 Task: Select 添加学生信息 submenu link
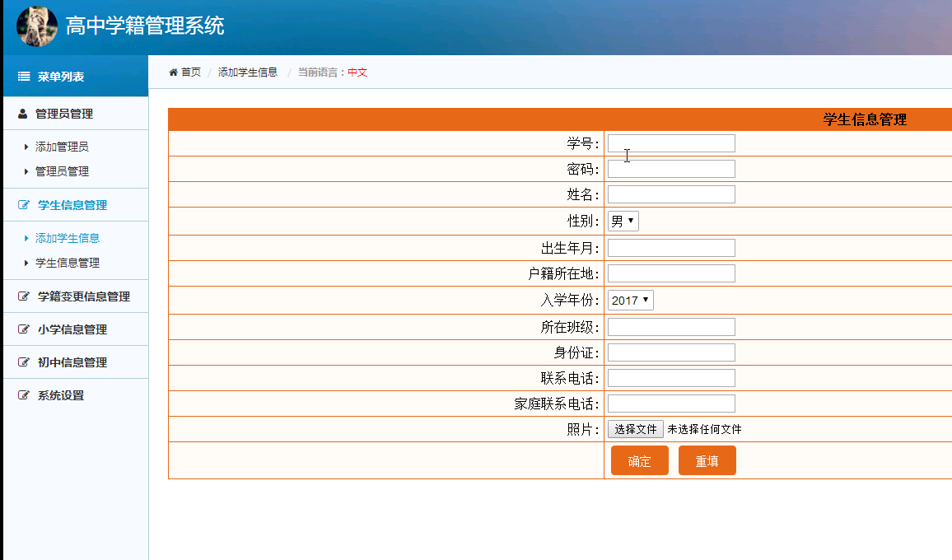[x=68, y=238]
